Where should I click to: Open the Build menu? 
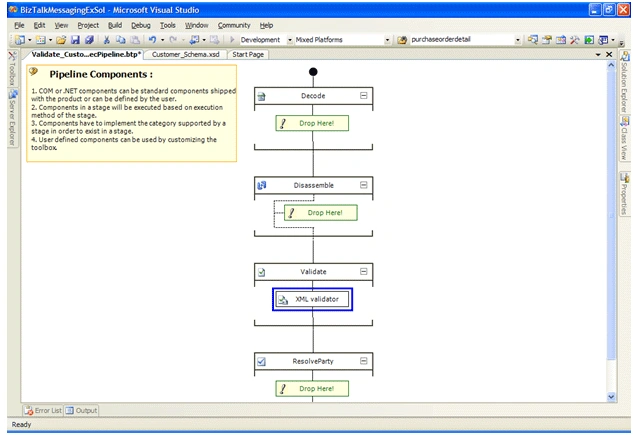[115, 25]
